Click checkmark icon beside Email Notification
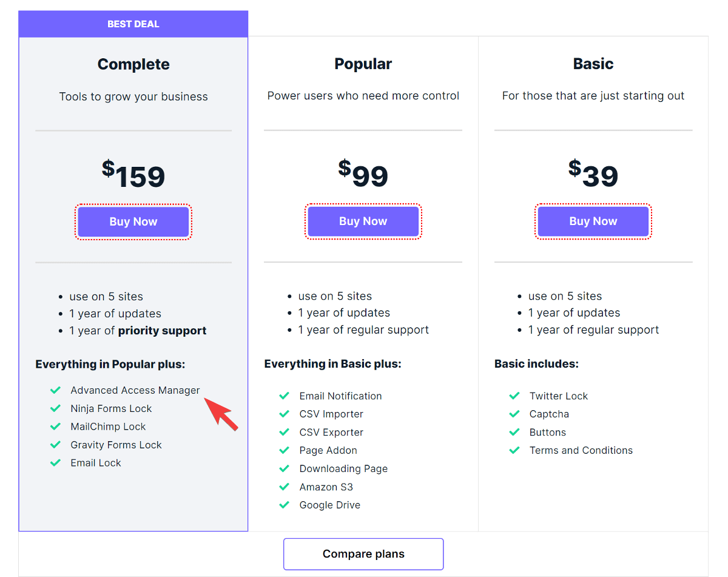This screenshot has height=577, width=728. (284, 396)
